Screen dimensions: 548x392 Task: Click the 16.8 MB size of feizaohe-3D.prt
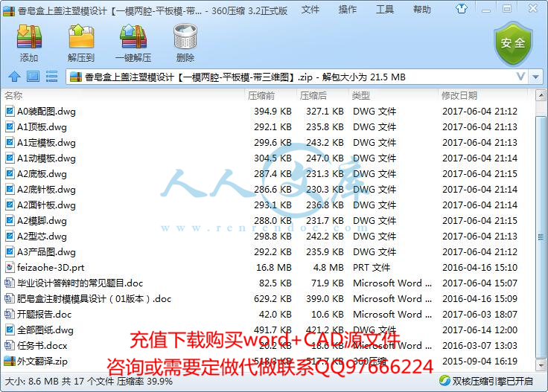(274, 267)
